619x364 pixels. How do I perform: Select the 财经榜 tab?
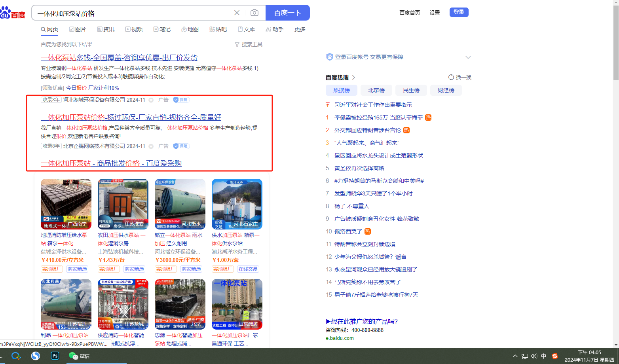pyautogui.click(x=446, y=90)
